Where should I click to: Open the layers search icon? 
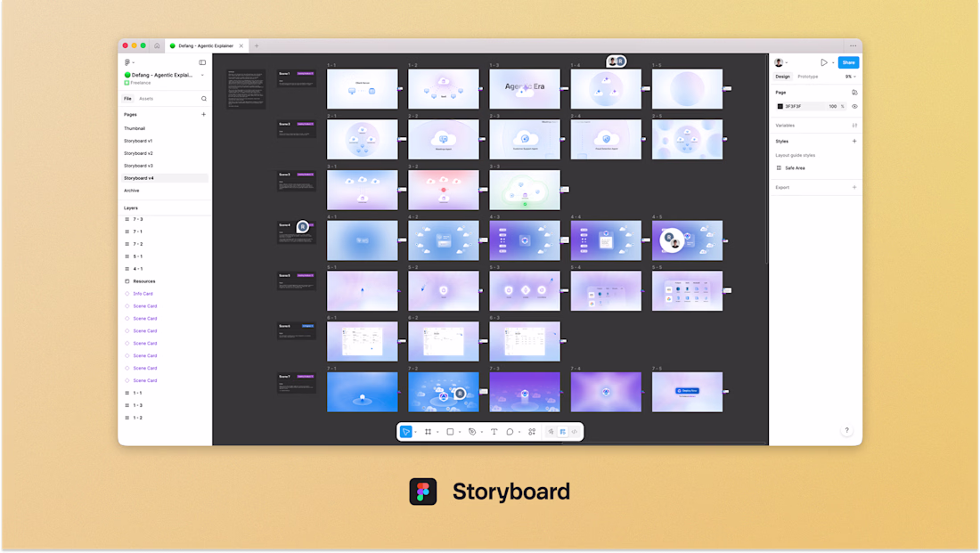(204, 99)
